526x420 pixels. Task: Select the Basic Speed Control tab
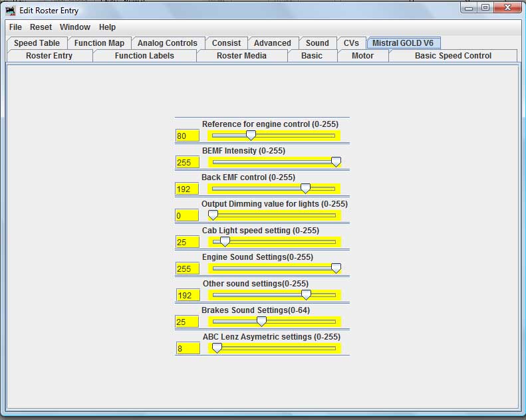[x=453, y=56]
